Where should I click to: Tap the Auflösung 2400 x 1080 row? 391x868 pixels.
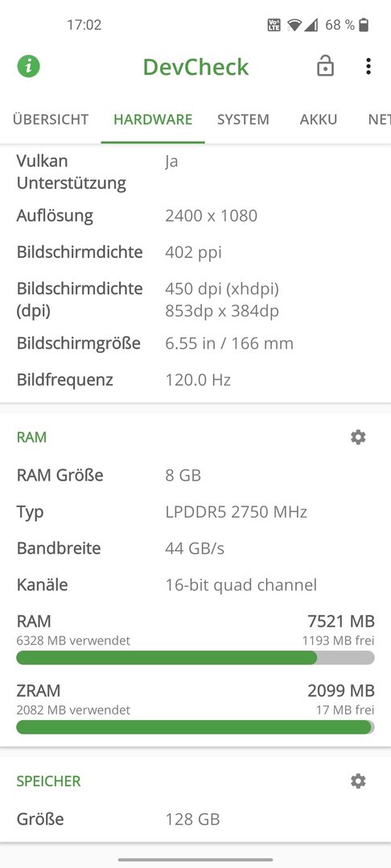click(x=195, y=215)
